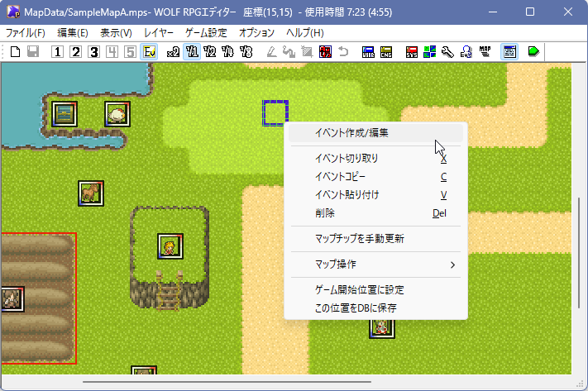Set zoom to 1/2 scale
This screenshot has height=391, width=588.
point(209,52)
